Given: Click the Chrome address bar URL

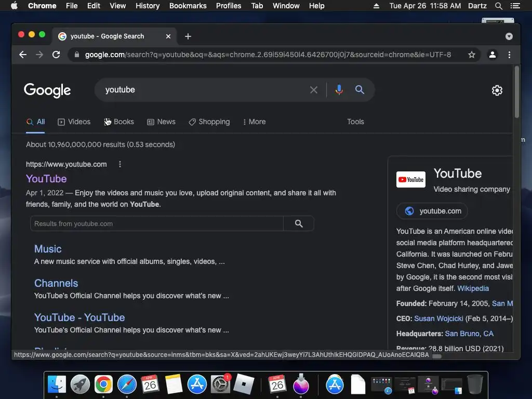Looking at the screenshot, I should tap(268, 55).
